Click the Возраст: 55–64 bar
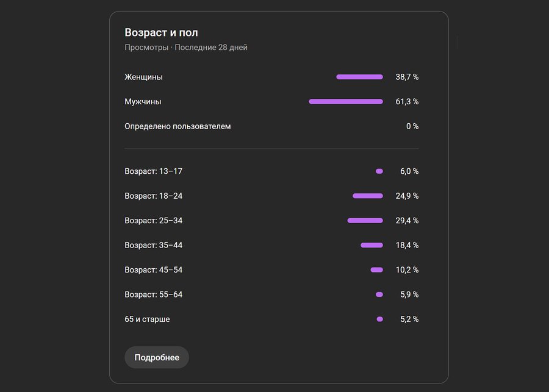Viewport: 549px width, 392px height. [379, 294]
